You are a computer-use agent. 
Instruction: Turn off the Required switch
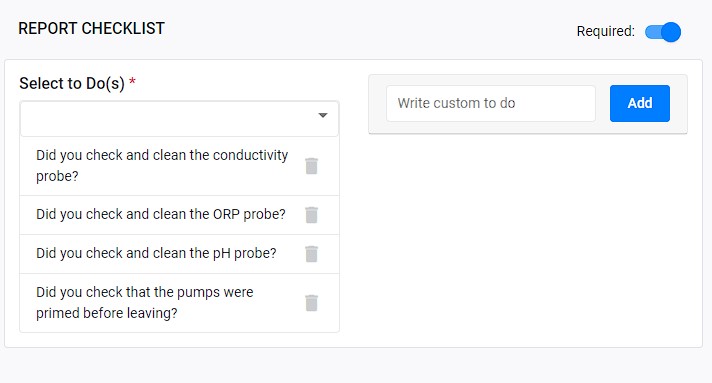(663, 32)
